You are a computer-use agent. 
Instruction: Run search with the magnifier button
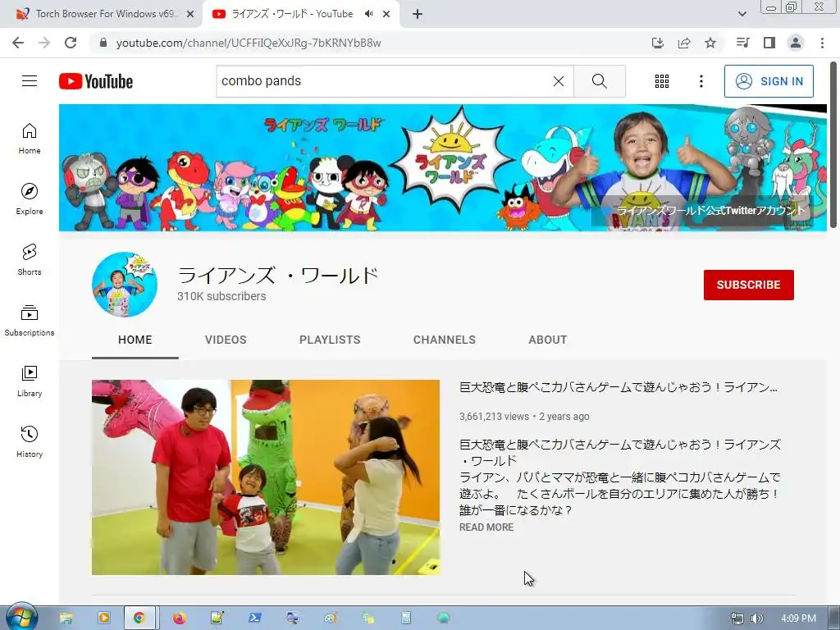pos(600,81)
